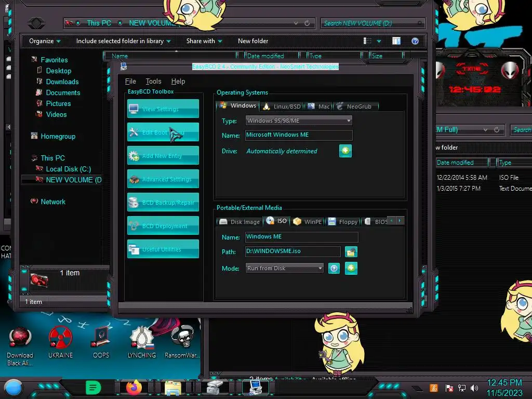
Task: Open Share with dropdown in Explorer
Action: pos(204,41)
